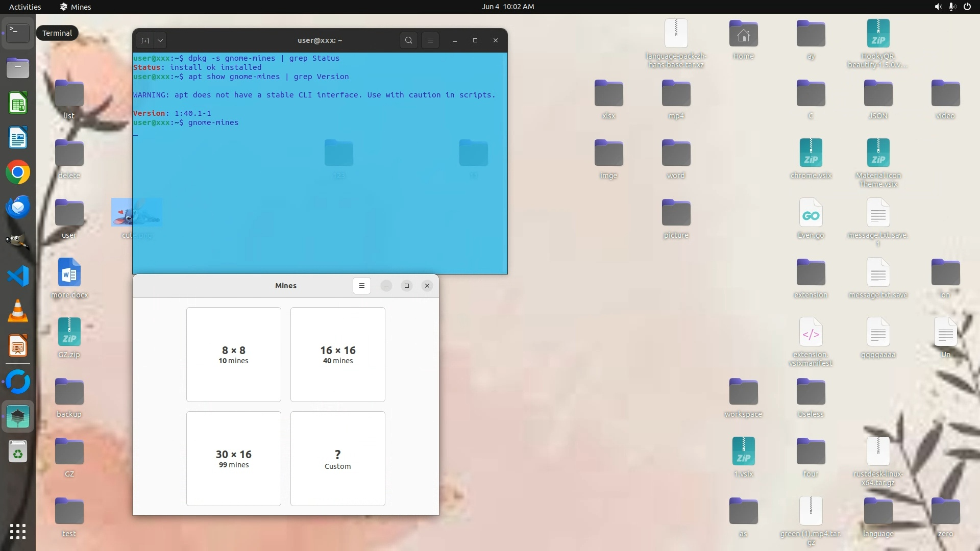Click the terminal search icon
Image resolution: width=980 pixels, height=551 pixels.
click(x=408, y=40)
